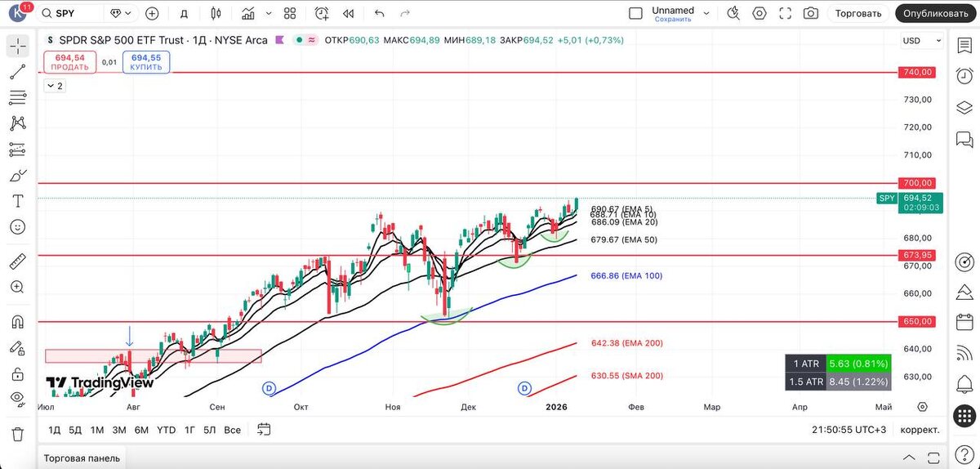Open the watchlist panel icon
This screenshot has height=469, width=980.
pyautogui.click(x=964, y=47)
